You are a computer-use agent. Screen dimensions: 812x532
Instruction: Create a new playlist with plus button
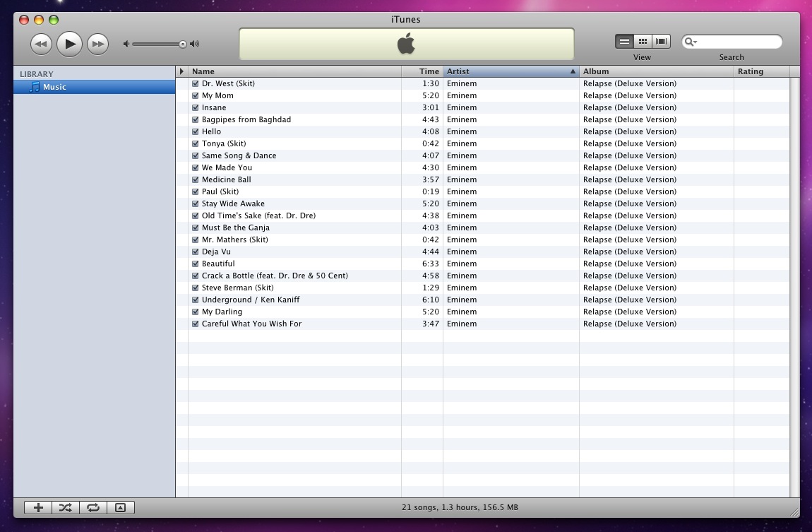[38, 508]
